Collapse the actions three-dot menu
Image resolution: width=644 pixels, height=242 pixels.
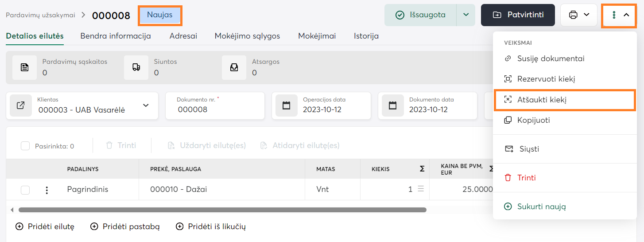619,15
